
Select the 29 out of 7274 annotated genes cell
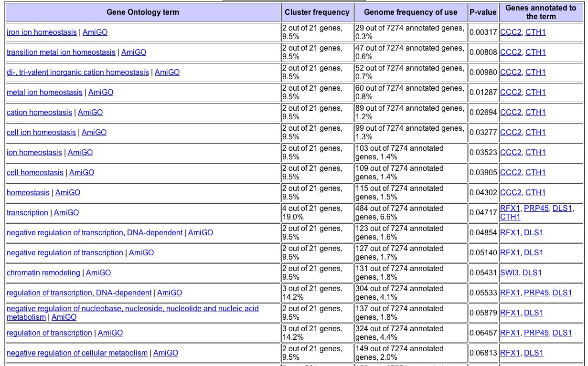tap(411, 32)
